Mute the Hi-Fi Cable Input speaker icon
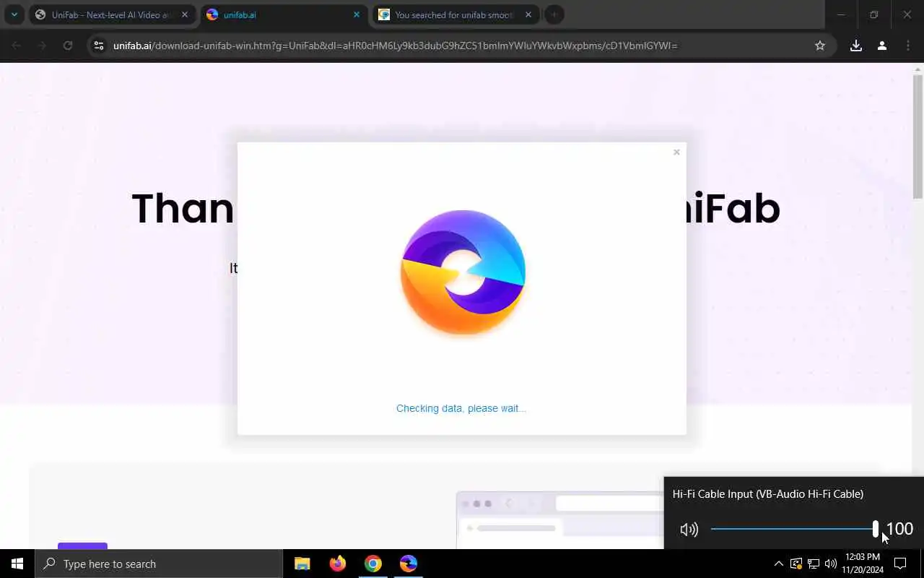This screenshot has height=578, width=924. tap(689, 530)
